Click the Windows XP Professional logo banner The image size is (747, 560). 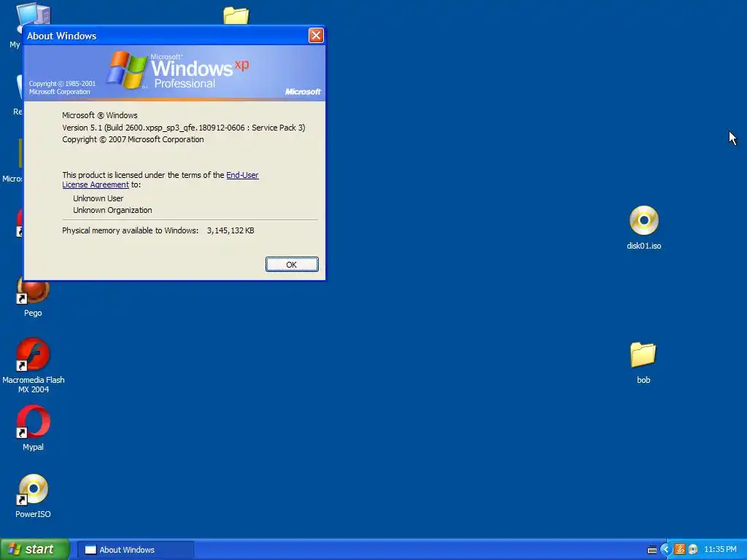(175, 72)
